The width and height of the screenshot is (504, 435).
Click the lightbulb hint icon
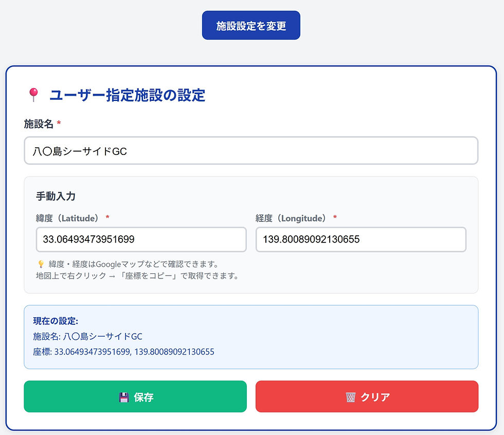pos(41,264)
